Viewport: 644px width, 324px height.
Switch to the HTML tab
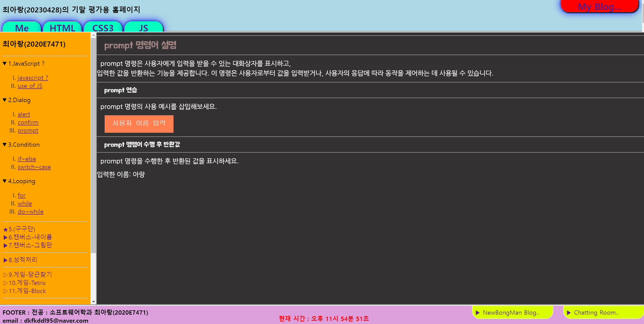[62, 28]
